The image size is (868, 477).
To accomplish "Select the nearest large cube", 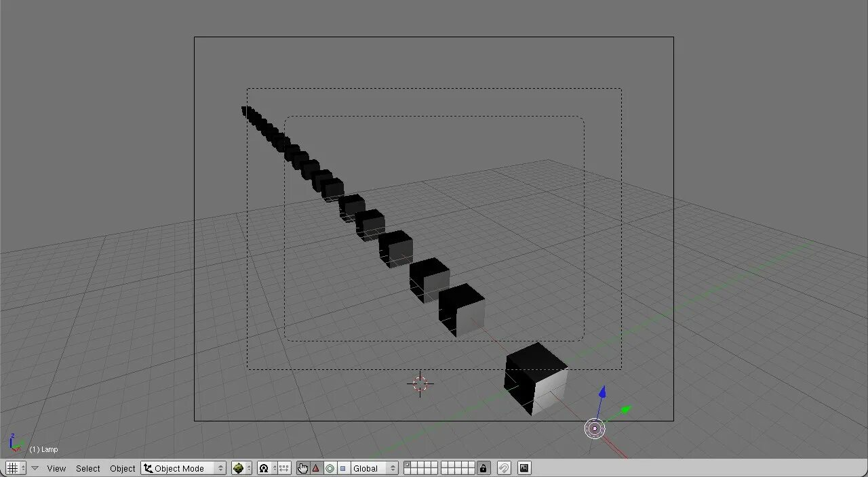I will point(536,379).
